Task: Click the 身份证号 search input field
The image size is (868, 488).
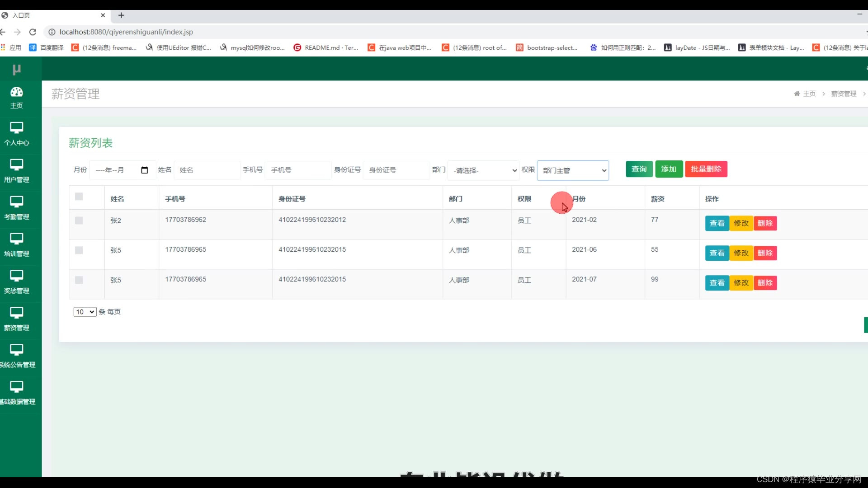Action: click(x=396, y=170)
